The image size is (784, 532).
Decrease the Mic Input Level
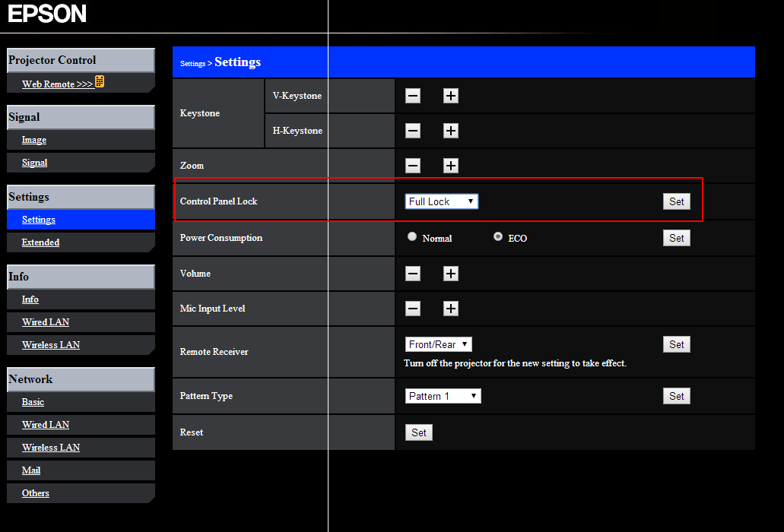click(412, 309)
